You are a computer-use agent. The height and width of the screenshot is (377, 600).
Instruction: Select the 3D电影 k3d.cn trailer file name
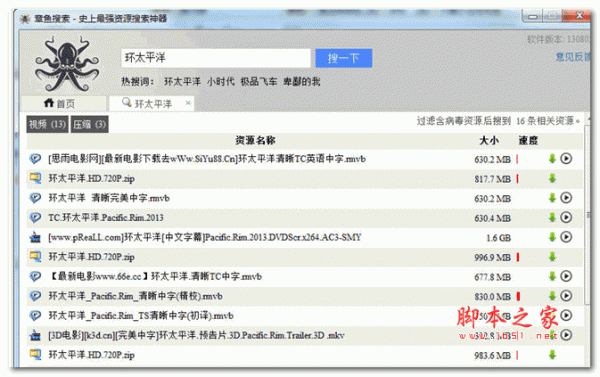[x=196, y=336]
